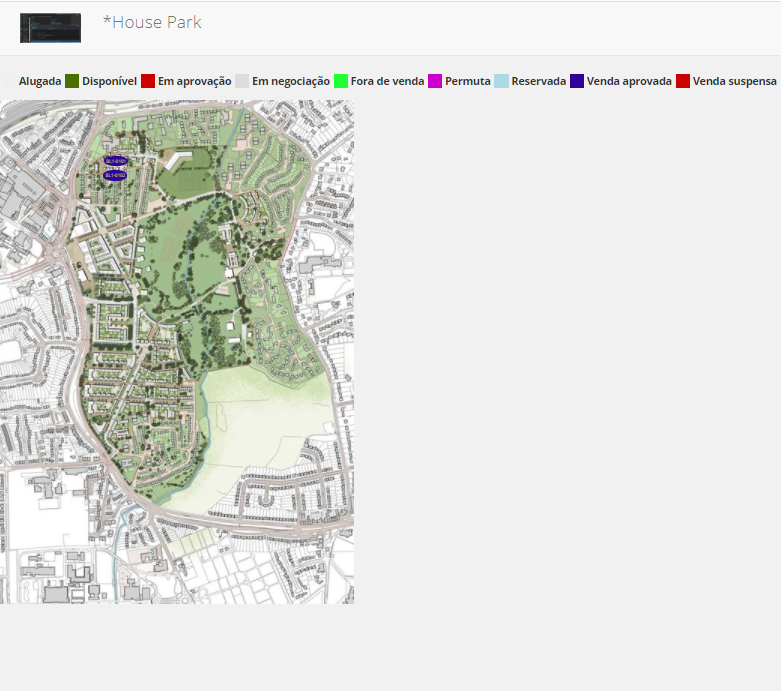Screen dimensions: 781x691
Task: Select the dark green Disponível swatch
Action: tap(72, 81)
